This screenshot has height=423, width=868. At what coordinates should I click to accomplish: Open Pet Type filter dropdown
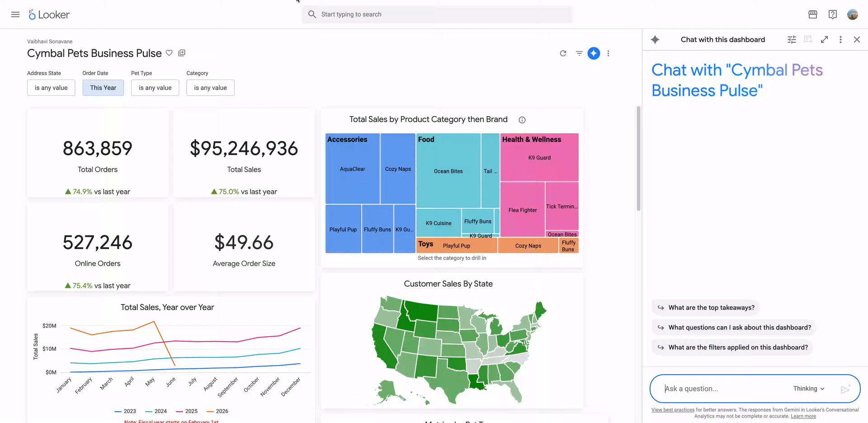click(x=155, y=88)
